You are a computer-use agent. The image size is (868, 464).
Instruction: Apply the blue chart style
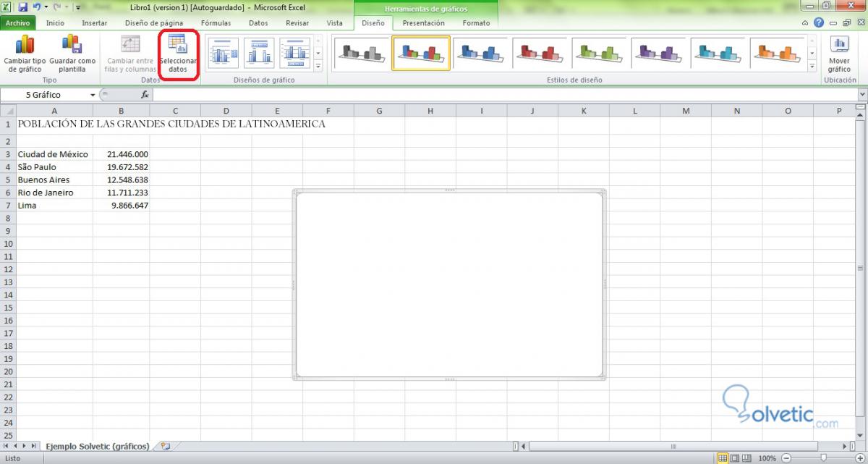481,53
